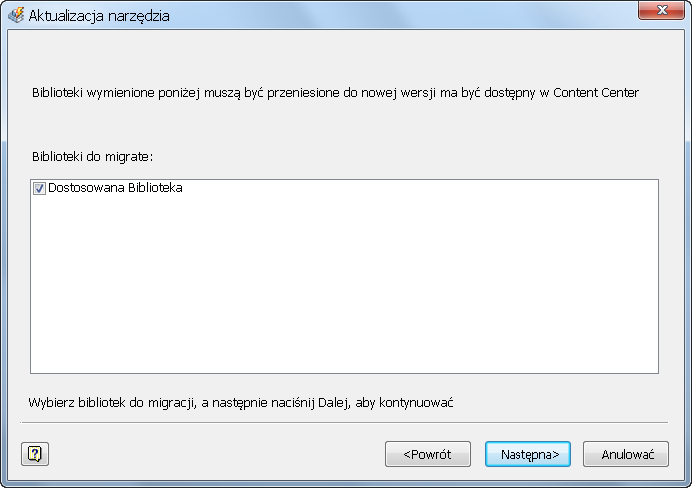Go back with the <Powrót button
Screen dimensions: 692x488
pos(427,454)
